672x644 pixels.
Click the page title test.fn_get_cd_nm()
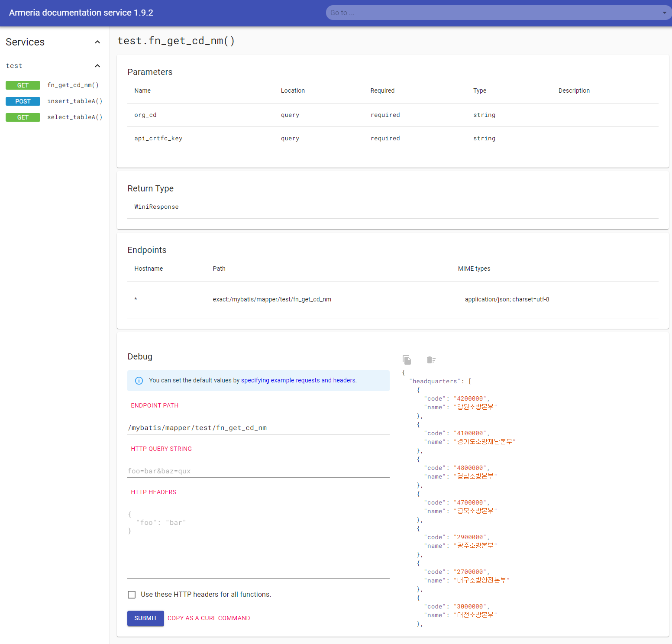coord(176,41)
